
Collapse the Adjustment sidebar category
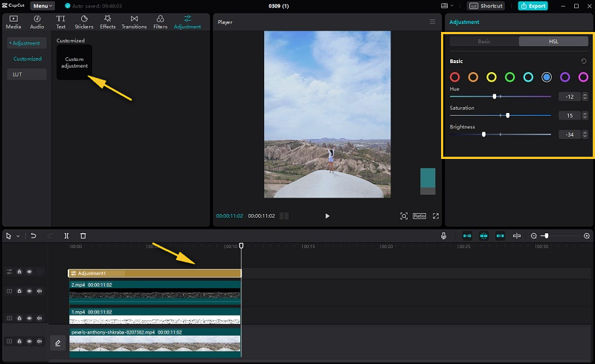coord(27,43)
